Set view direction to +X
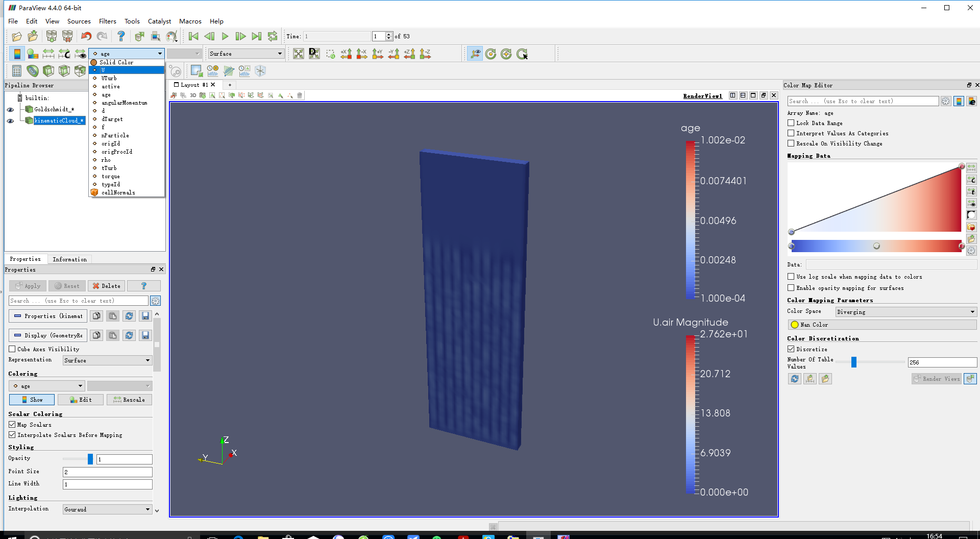Image resolution: width=980 pixels, height=539 pixels. pyautogui.click(x=346, y=54)
